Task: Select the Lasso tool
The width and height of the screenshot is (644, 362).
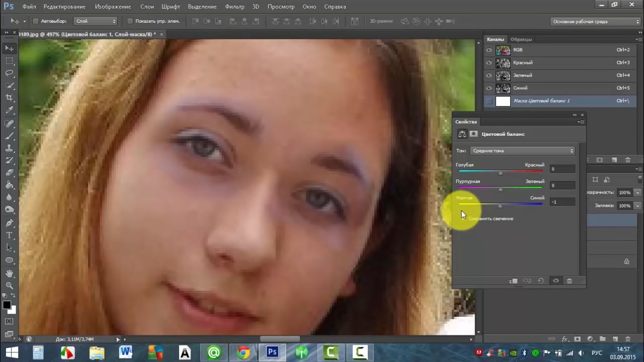Action: click(10, 73)
